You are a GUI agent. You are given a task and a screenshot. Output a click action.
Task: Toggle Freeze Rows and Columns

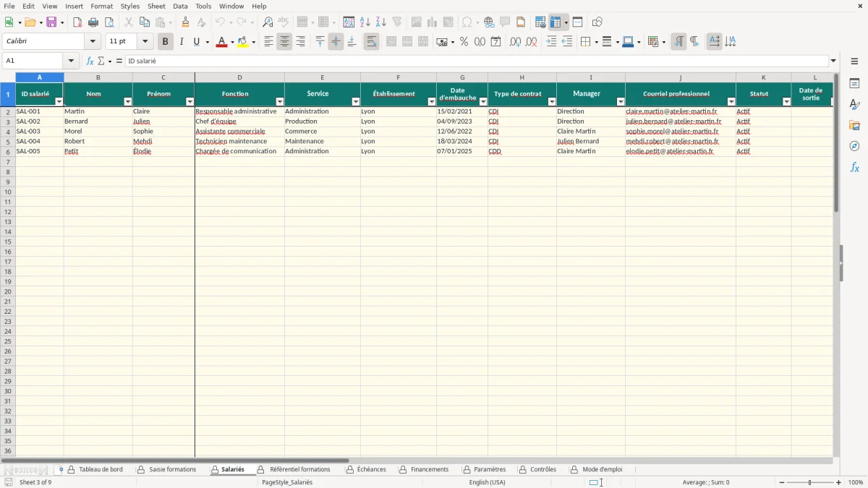(556, 22)
